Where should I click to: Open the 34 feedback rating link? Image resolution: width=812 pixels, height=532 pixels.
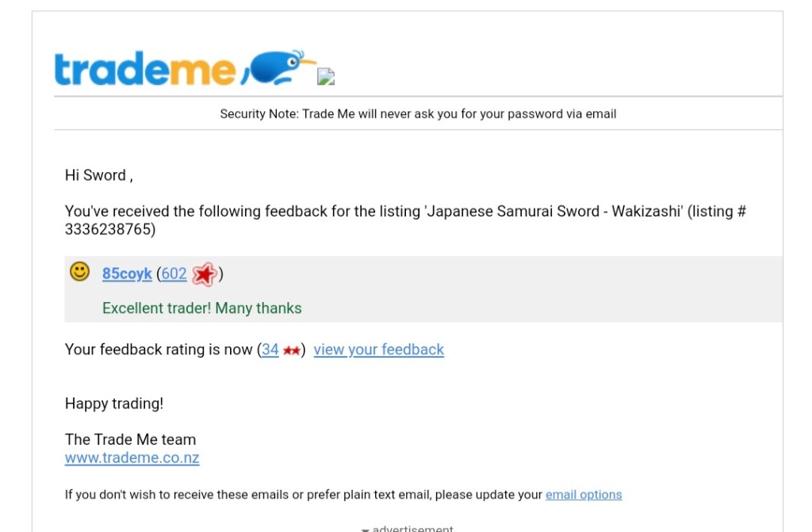click(x=270, y=350)
